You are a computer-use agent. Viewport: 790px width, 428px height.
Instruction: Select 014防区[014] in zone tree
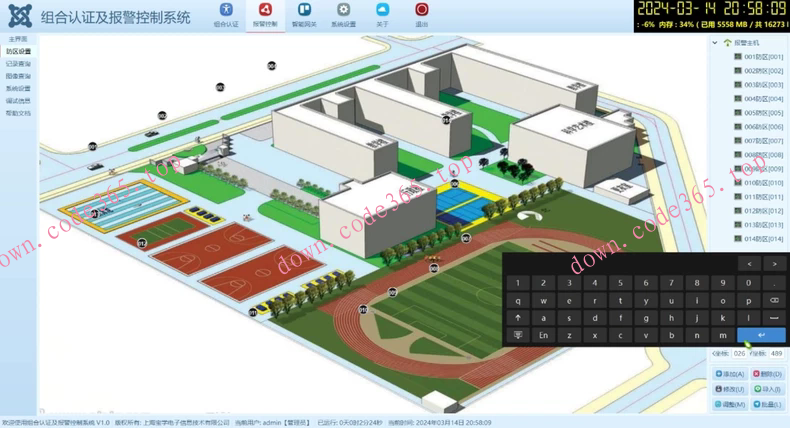[763, 239]
